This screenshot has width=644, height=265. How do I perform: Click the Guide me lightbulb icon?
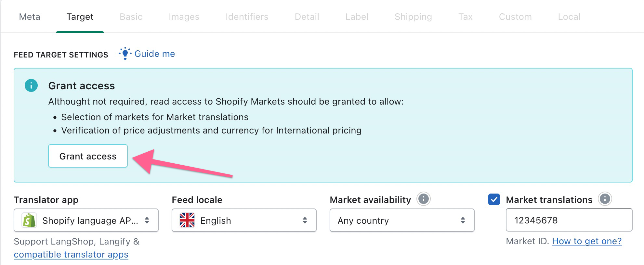125,53
